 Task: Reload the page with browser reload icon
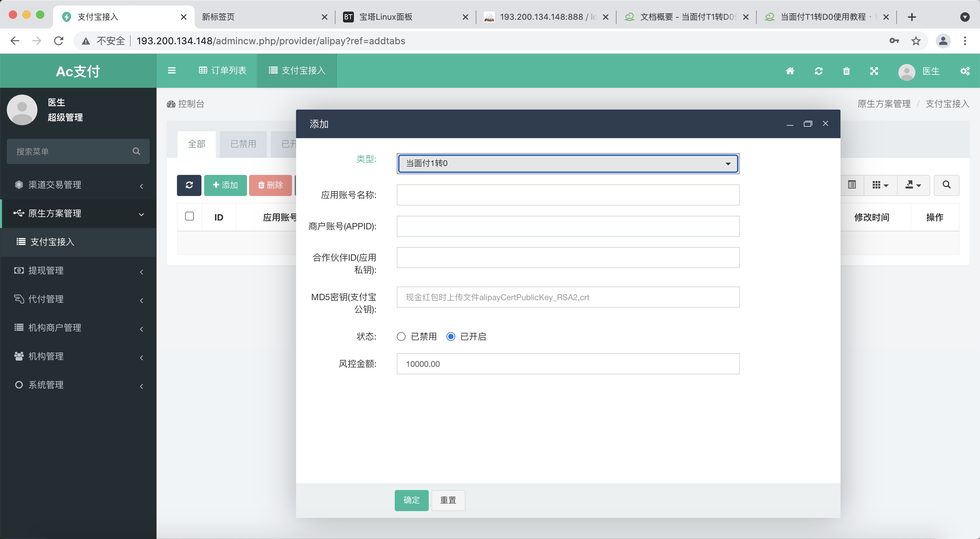tap(59, 41)
